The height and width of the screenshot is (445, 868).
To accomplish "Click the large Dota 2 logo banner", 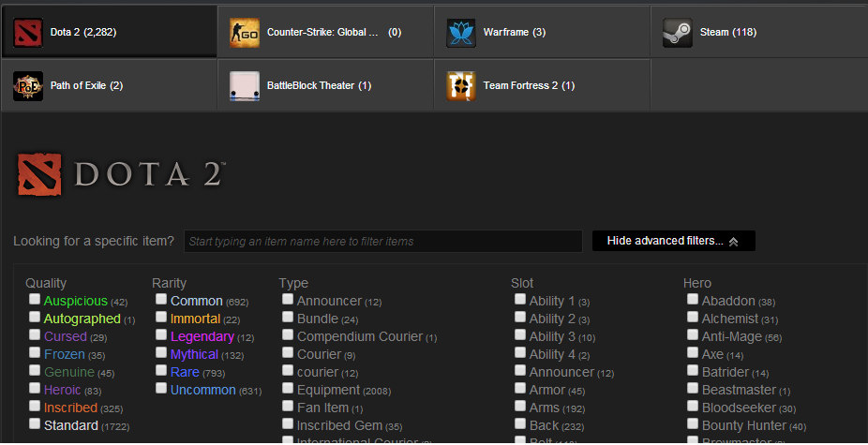I will 121,175.
